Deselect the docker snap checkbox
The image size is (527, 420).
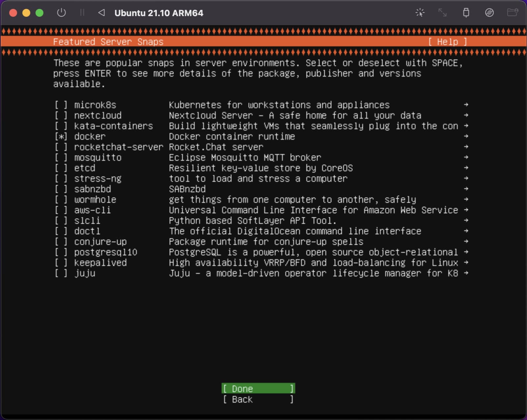tap(61, 137)
